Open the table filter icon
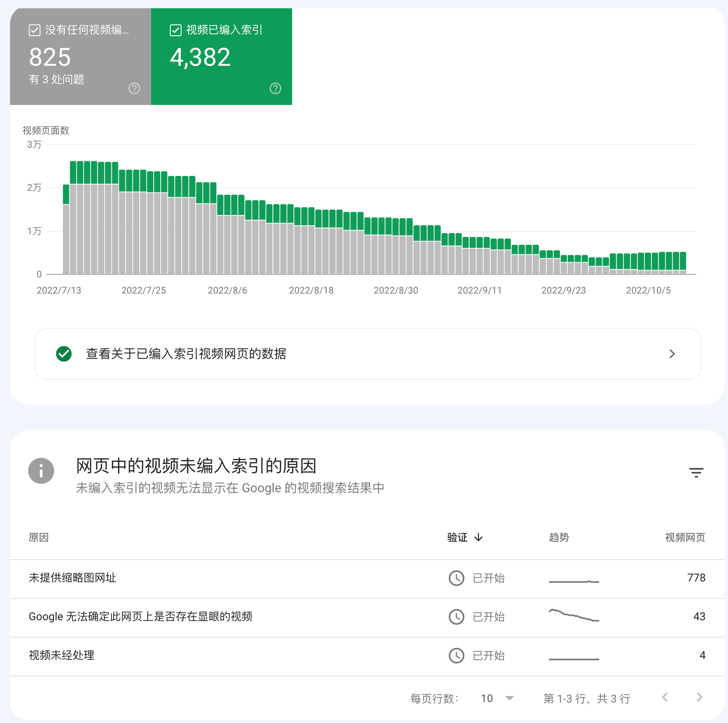This screenshot has height=723, width=728. click(x=696, y=473)
